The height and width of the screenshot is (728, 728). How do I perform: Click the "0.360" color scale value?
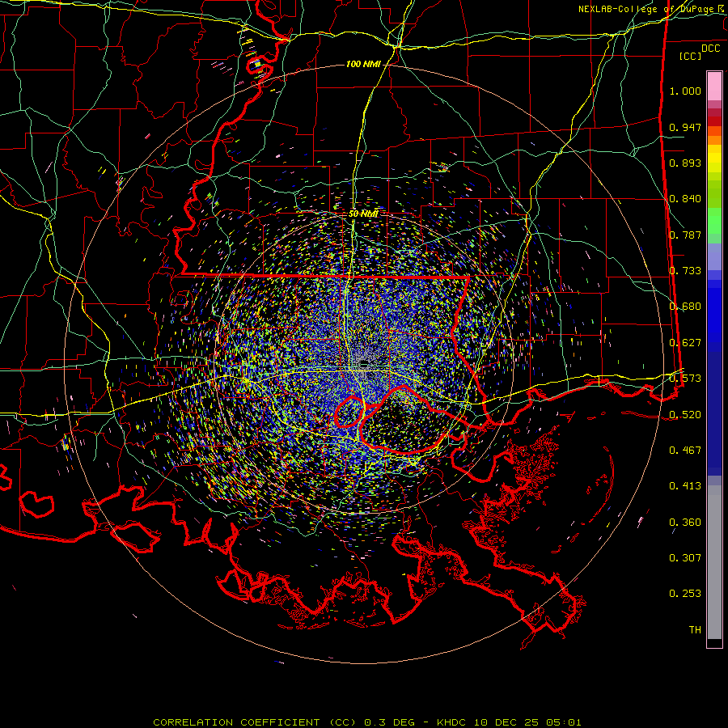[x=685, y=523]
